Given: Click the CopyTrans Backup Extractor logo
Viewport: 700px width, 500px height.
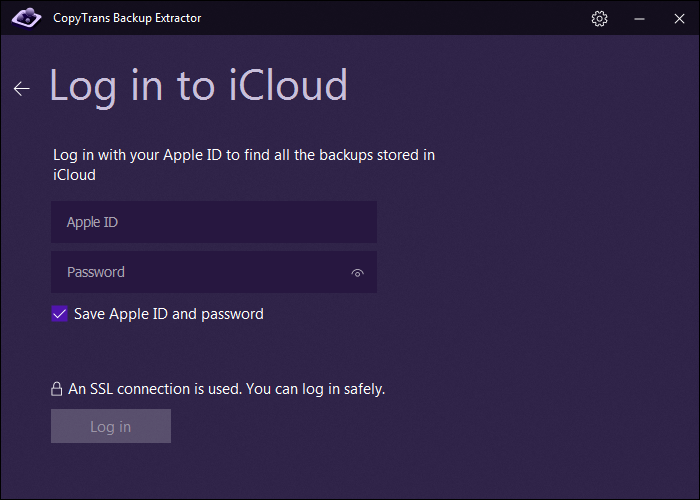Looking at the screenshot, I should [x=26, y=18].
